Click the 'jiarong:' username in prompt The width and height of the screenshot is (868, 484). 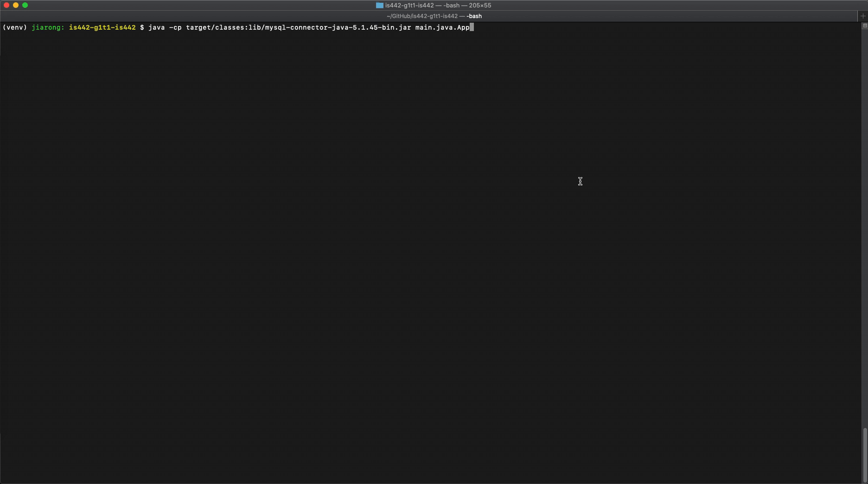[48, 28]
